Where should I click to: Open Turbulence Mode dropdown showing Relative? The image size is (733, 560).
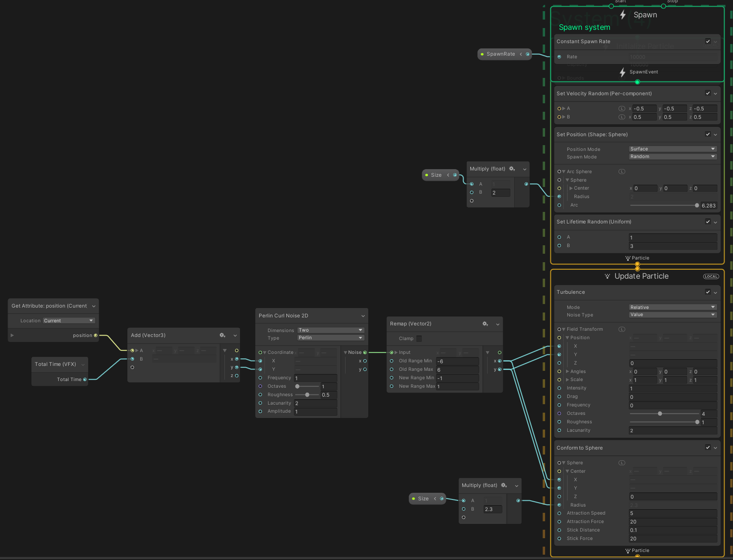pyautogui.click(x=672, y=307)
